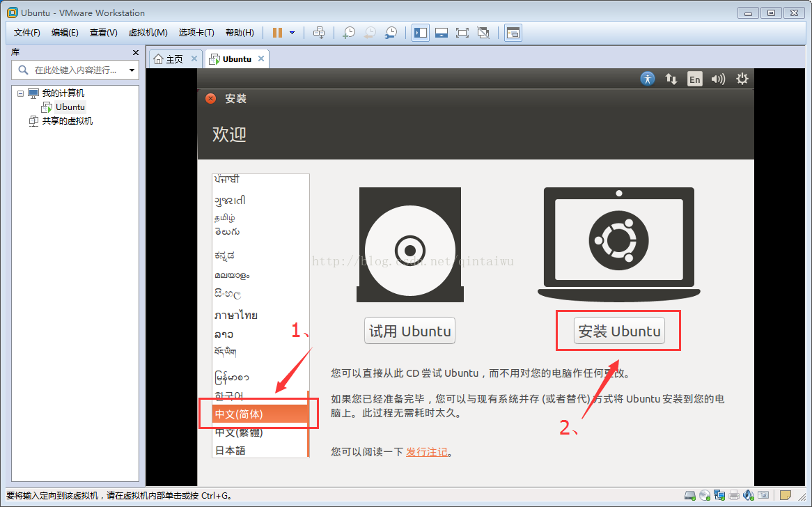The image size is (812, 507).
Task: Enter full screen mode from the toolbar
Action: tap(462, 33)
